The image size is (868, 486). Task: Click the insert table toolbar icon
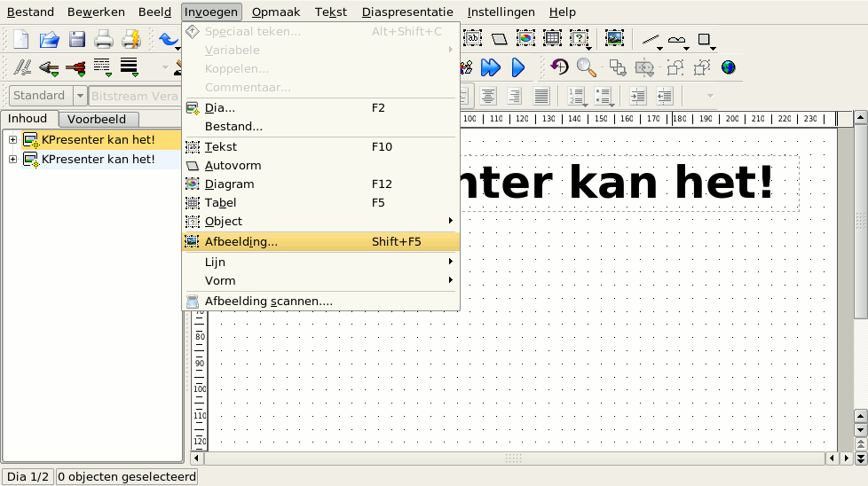coord(552,38)
